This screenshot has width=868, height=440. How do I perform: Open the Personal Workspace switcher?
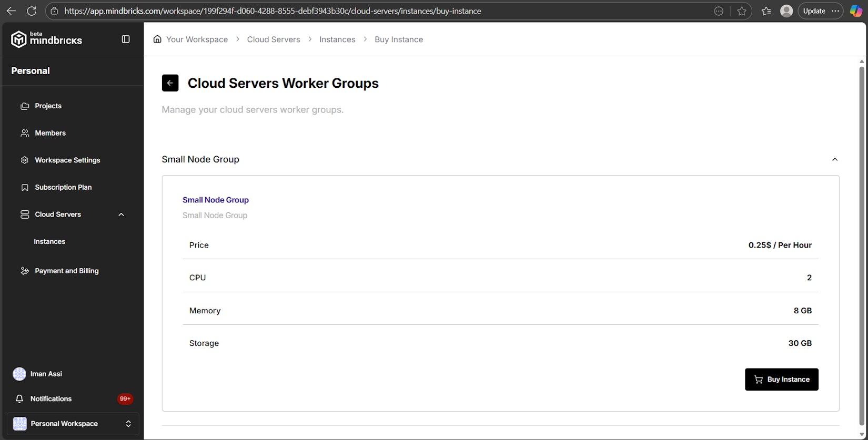[73, 424]
